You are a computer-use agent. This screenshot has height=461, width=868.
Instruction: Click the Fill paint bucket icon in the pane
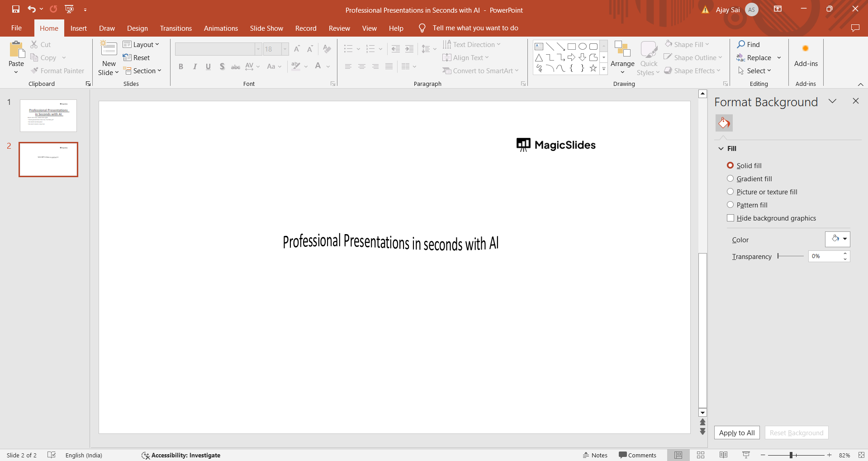click(x=724, y=123)
